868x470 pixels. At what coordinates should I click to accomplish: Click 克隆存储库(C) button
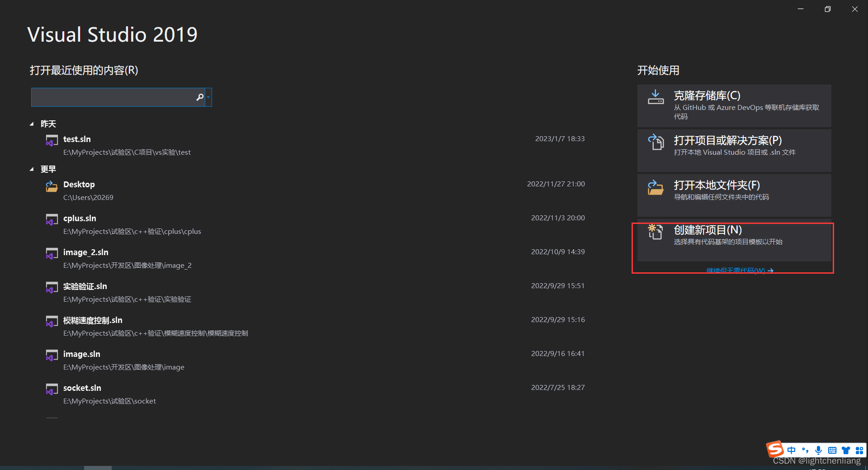tap(734, 106)
